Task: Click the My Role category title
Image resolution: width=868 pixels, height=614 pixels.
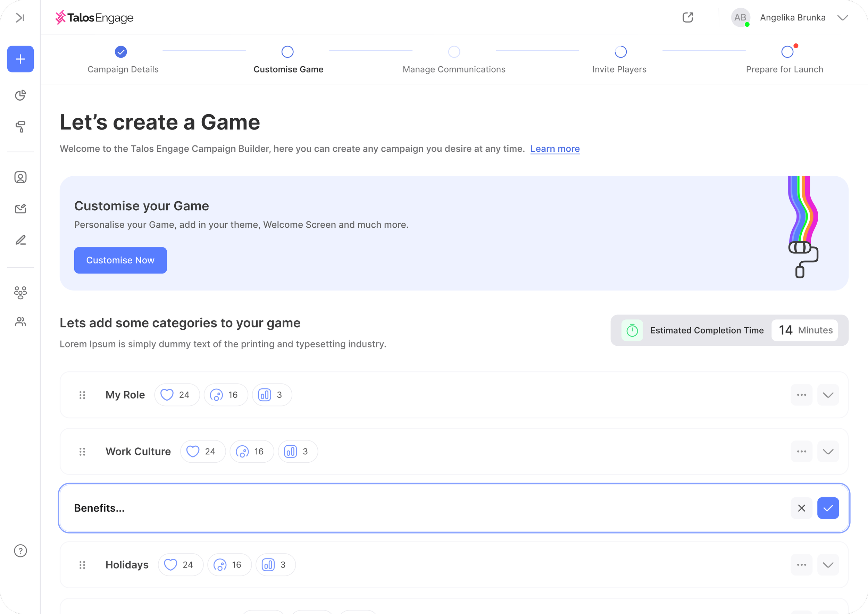Action: point(125,395)
